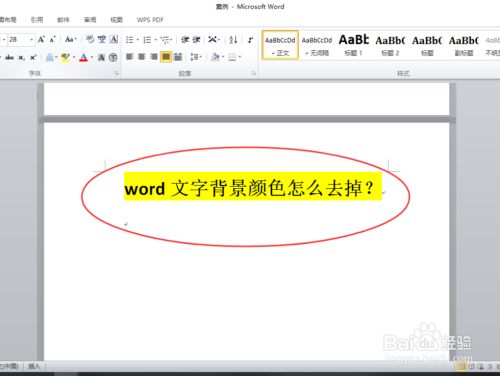
Task: Open the 视图 ribbon tab
Action: [x=117, y=20]
